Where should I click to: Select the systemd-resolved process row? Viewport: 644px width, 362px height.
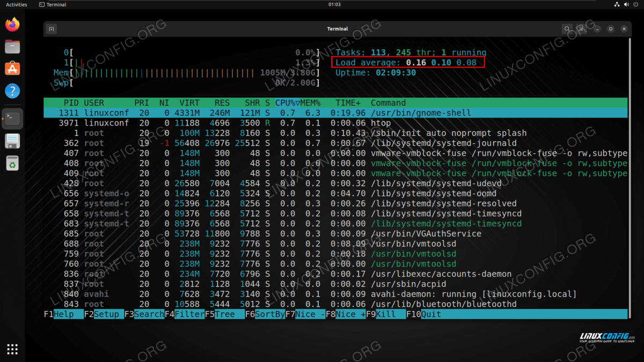point(335,204)
